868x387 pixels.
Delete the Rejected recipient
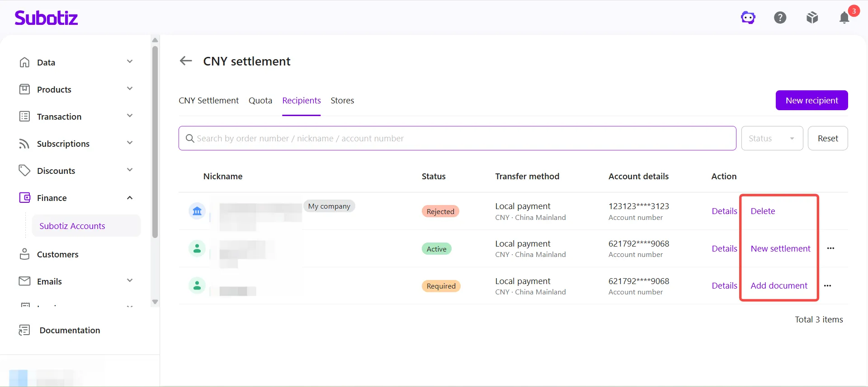(763, 211)
